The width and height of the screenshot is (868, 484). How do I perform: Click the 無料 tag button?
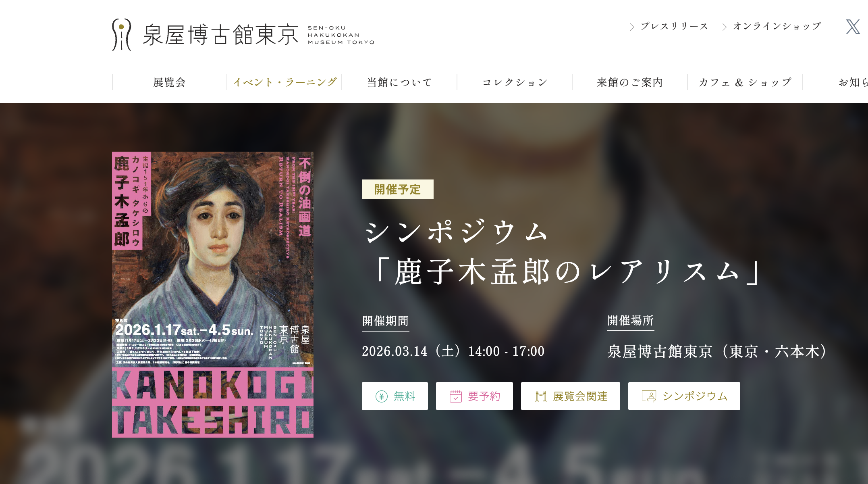[x=395, y=396]
